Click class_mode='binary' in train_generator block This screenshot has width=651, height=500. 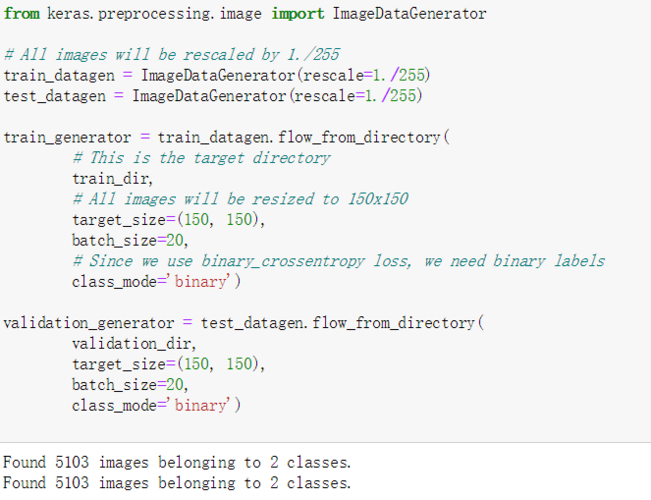156,282
